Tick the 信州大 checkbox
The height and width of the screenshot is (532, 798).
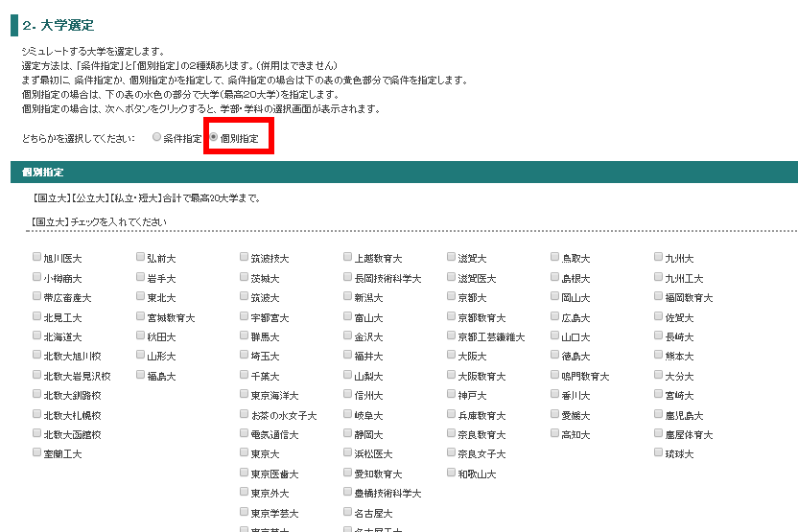tap(347, 394)
